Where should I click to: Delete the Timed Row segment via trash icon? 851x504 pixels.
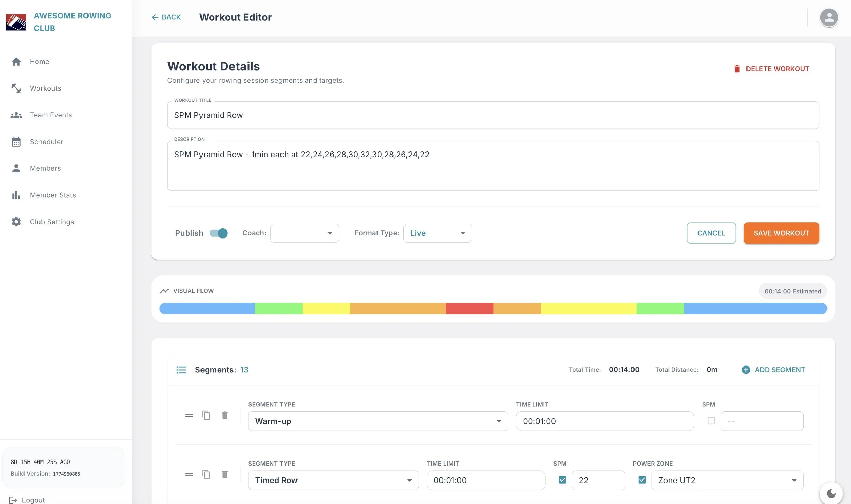point(225,474)
